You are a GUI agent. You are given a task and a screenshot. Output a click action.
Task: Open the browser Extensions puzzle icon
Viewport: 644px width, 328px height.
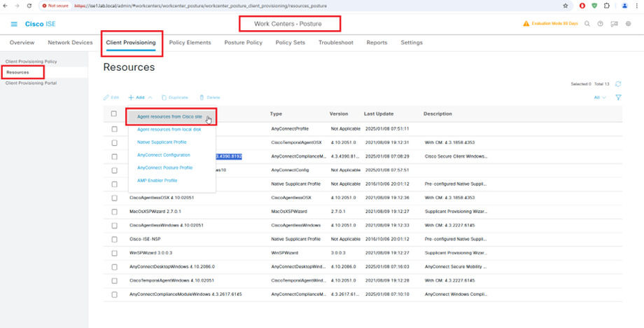point(607,5)
